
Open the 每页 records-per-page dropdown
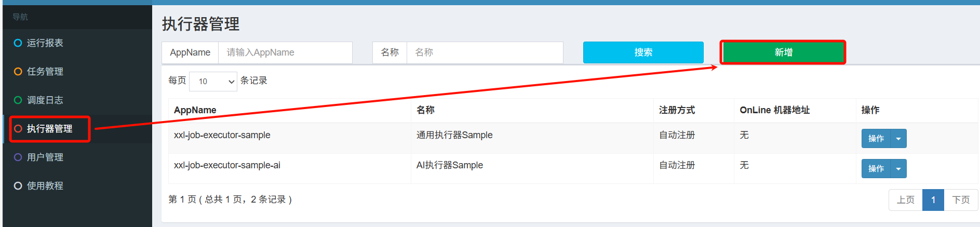click(213, 82)
